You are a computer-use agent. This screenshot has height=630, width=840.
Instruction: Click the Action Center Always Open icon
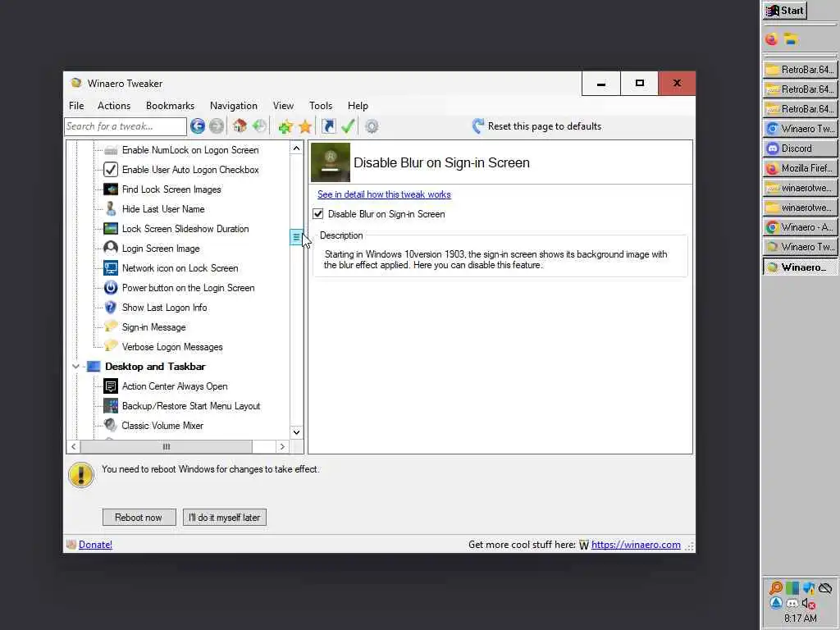(111, 386)
